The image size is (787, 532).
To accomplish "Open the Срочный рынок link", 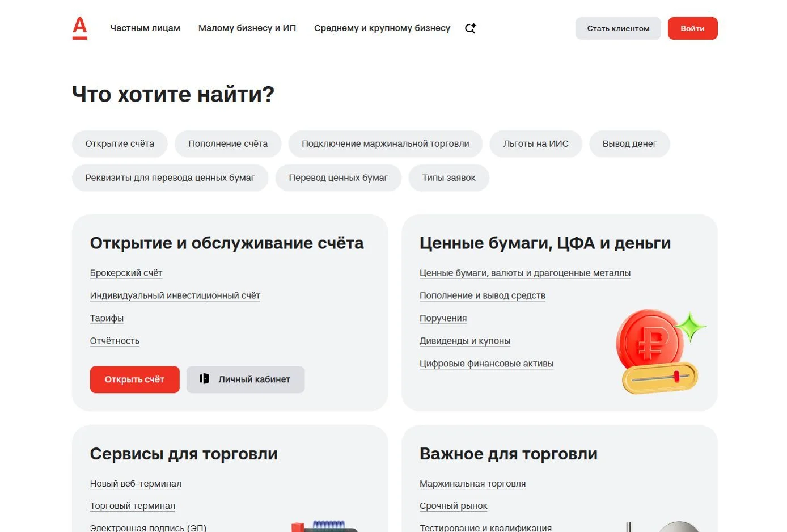I will click(453, 506).
